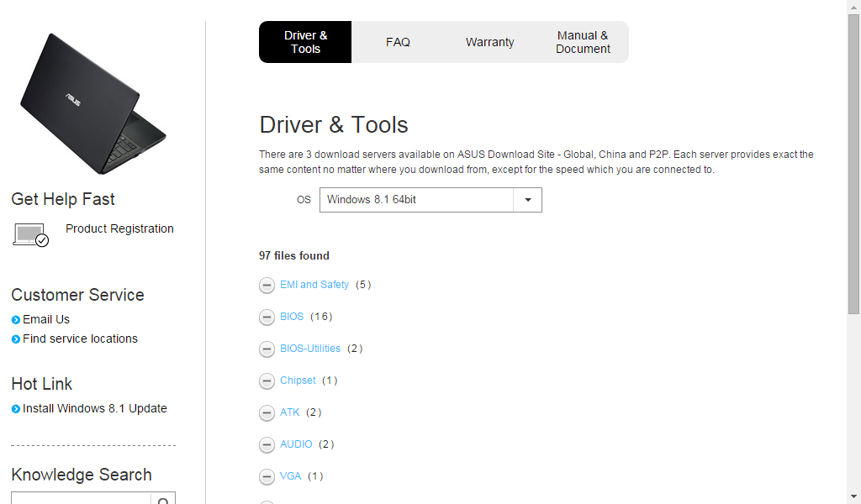
Task: Click inside the Knowledge Search input field
Action: [80, 498]
